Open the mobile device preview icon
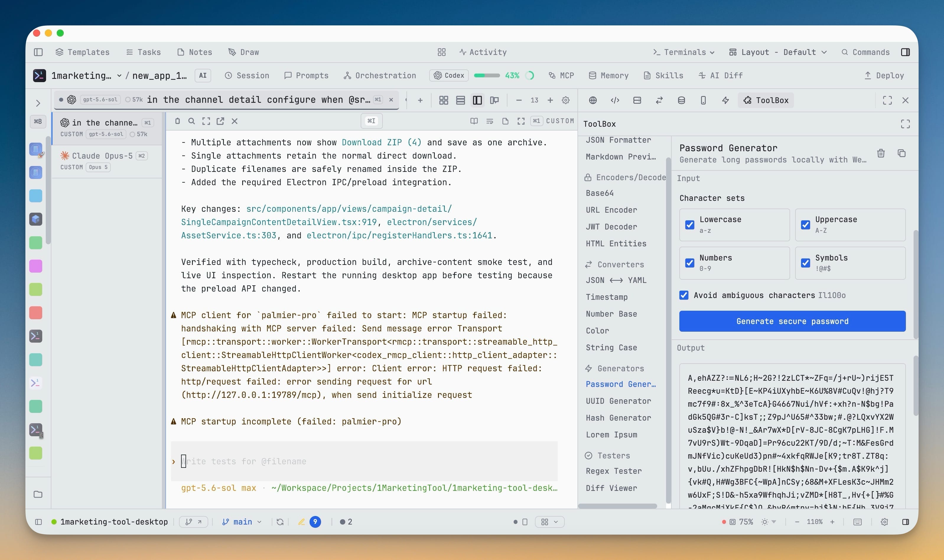 (703, 100)
